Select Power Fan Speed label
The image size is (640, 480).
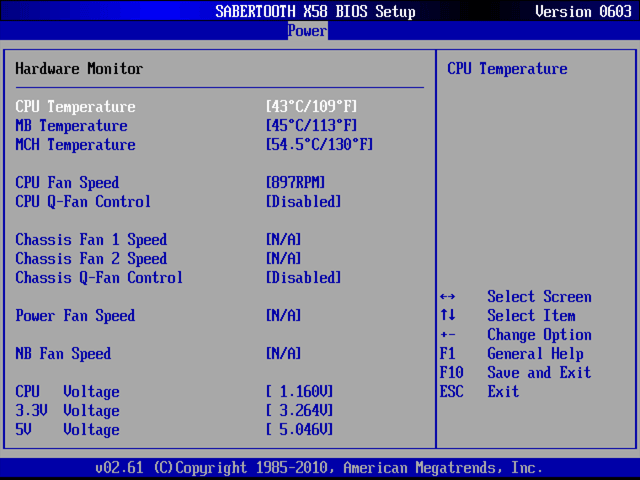(76, 316)
